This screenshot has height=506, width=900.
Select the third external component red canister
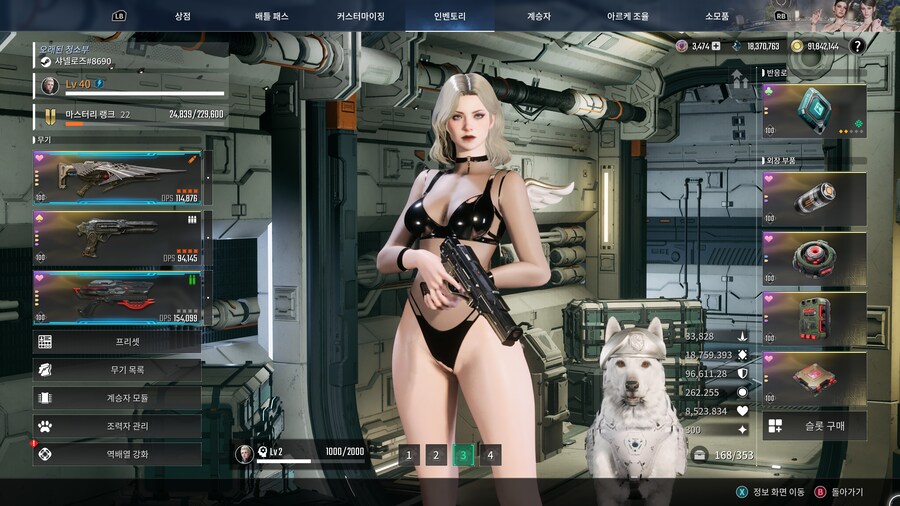pyautogui.click(x=814, y=318)
